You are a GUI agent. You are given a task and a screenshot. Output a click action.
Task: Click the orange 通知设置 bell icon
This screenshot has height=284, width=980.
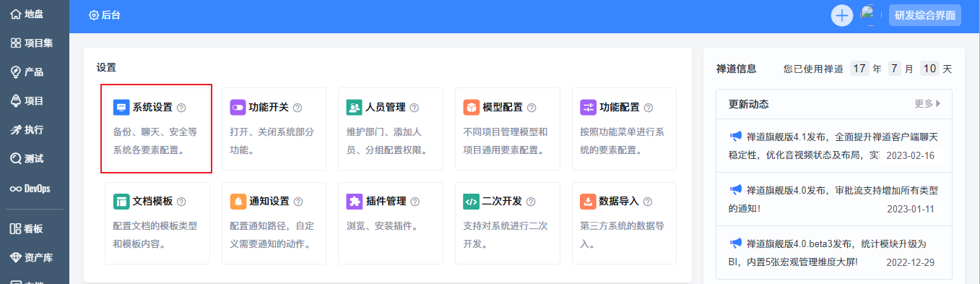tap(238, 202)
